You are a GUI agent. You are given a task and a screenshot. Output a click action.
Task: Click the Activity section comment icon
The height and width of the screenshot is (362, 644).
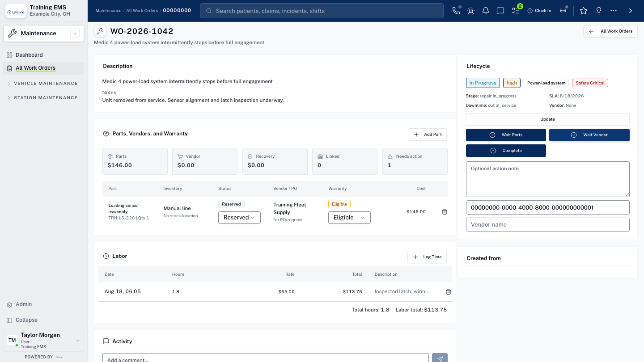106,341
